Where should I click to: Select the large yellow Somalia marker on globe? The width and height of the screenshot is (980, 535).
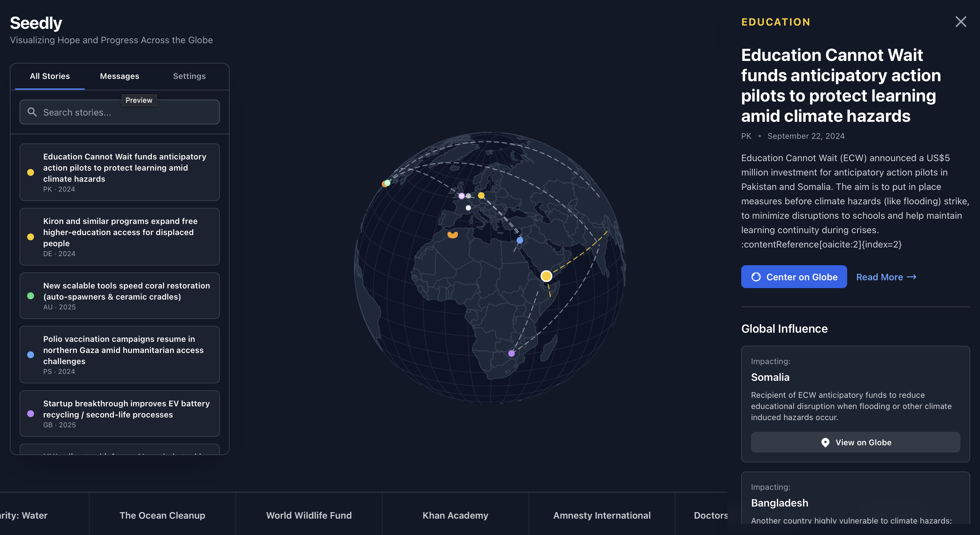[546, 276]
